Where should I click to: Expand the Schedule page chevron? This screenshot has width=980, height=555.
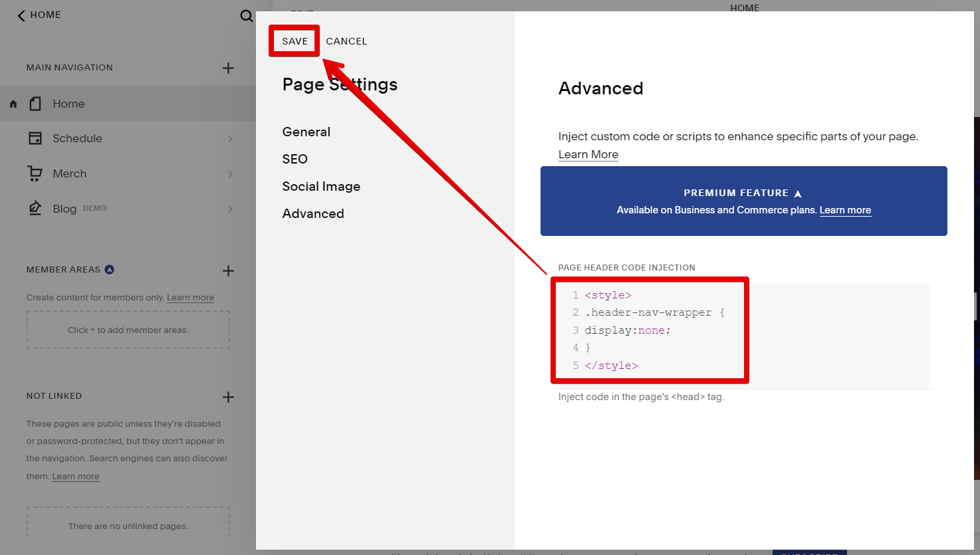pyautogui.click(x=230, y=139)
